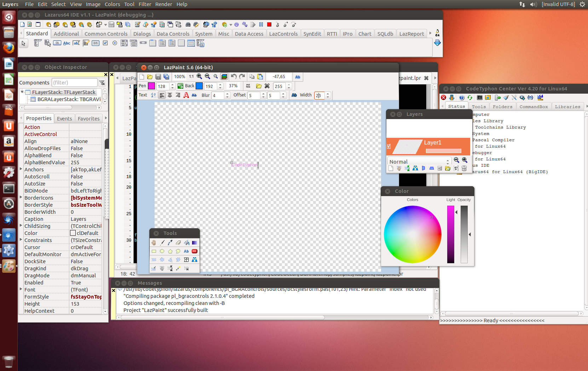Screen dimensions: 588x371
Task: Click the Components filter input field
Action: 75,82
